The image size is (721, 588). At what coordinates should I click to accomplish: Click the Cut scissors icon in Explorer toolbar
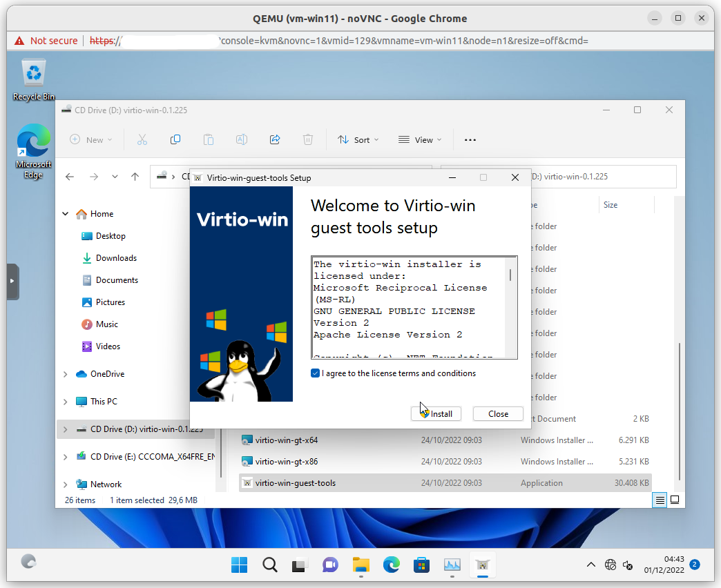point(142,139)
